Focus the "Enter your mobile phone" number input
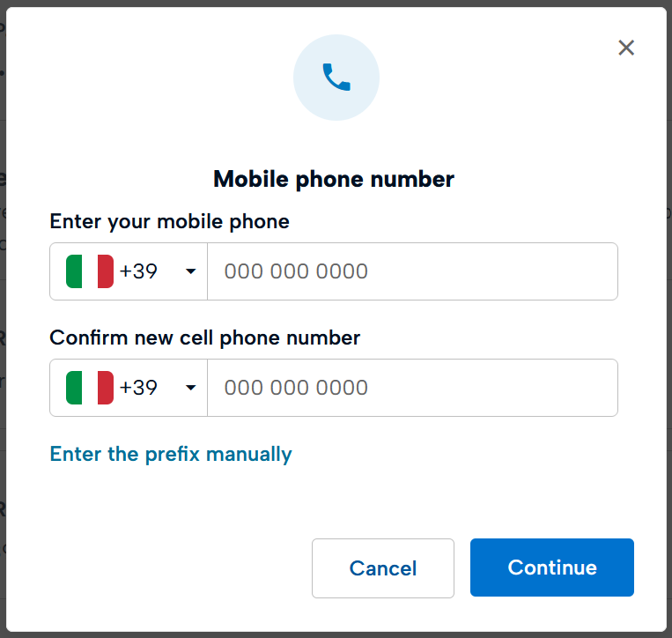The width and height of the screenshot is (672, 638). [x=412, y=271]
